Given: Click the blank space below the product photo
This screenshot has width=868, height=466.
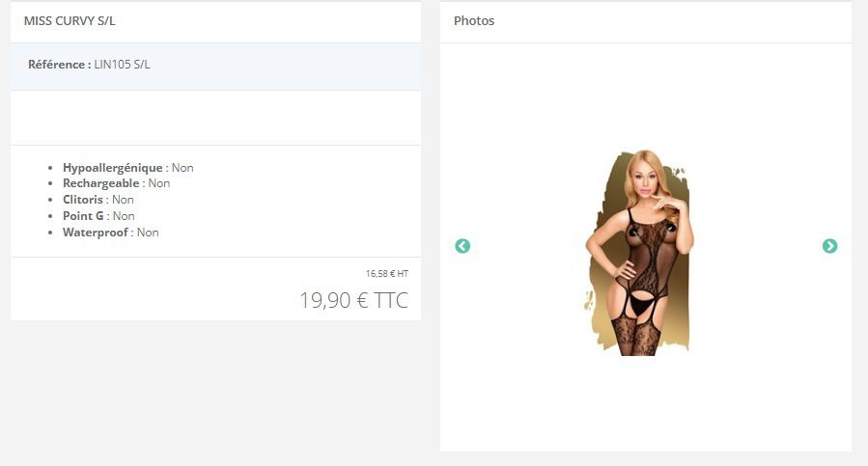Looking at the screenshot, I should click(x=646, y=404).
